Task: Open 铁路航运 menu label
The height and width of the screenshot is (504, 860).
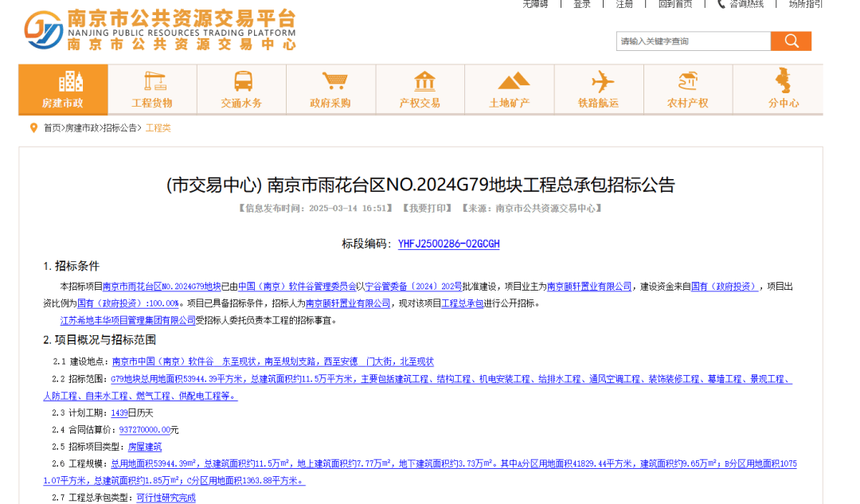Action: pos(598,103)
